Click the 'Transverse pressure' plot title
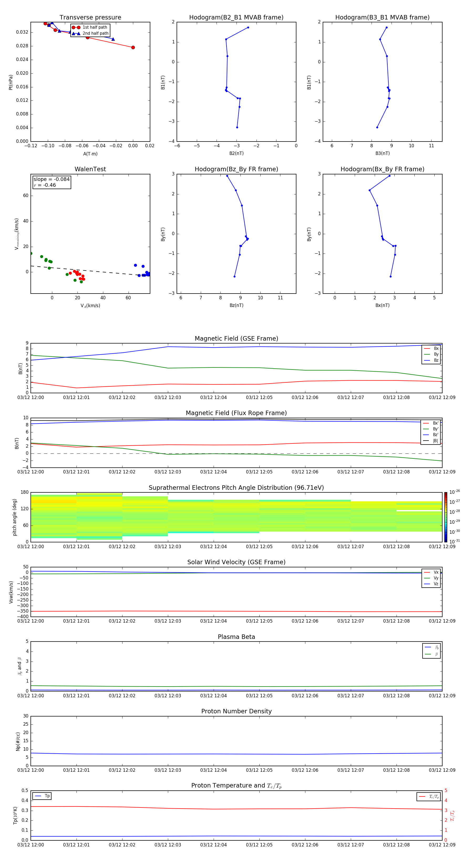 click(x=90, y=18)
